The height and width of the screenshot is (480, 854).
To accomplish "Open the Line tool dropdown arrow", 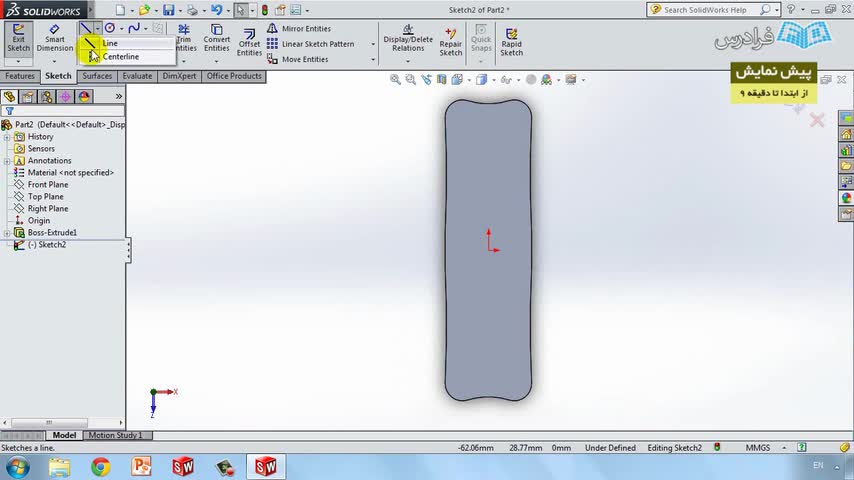I will [97, 28].
